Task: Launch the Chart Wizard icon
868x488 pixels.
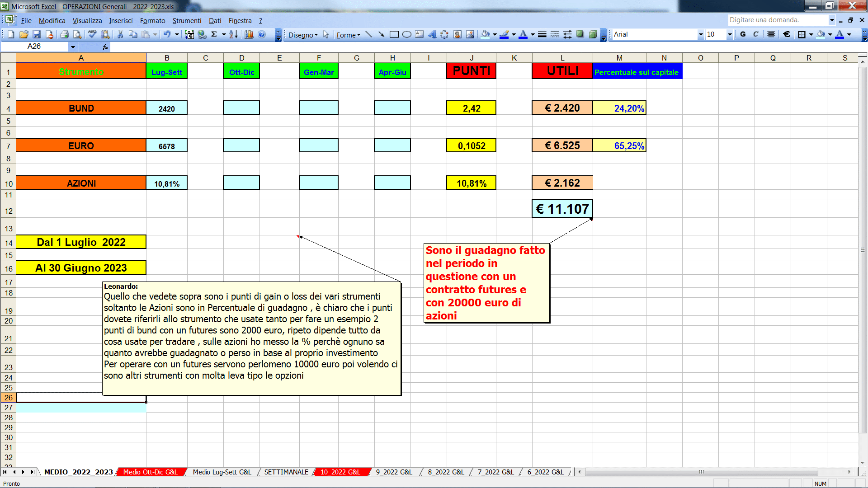Action: [x=249, y=34]
